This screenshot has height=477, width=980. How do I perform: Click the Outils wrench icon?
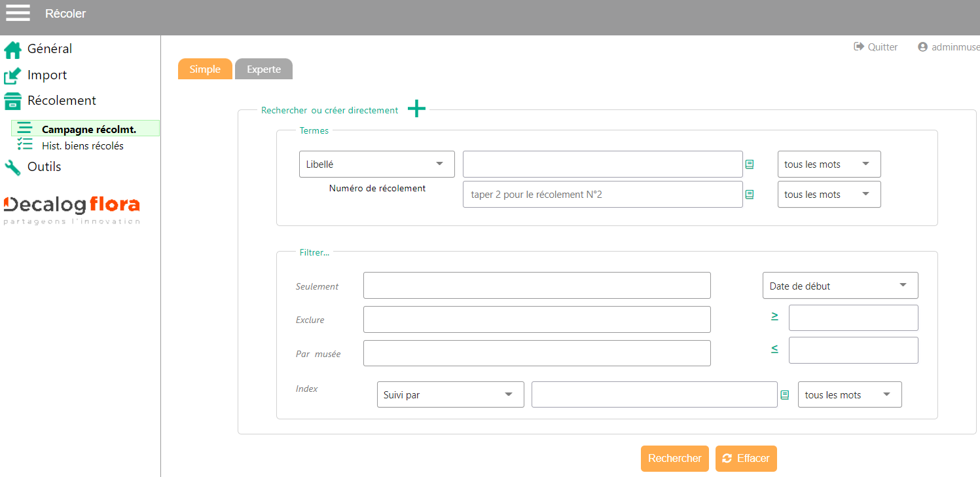coord(12,168)
